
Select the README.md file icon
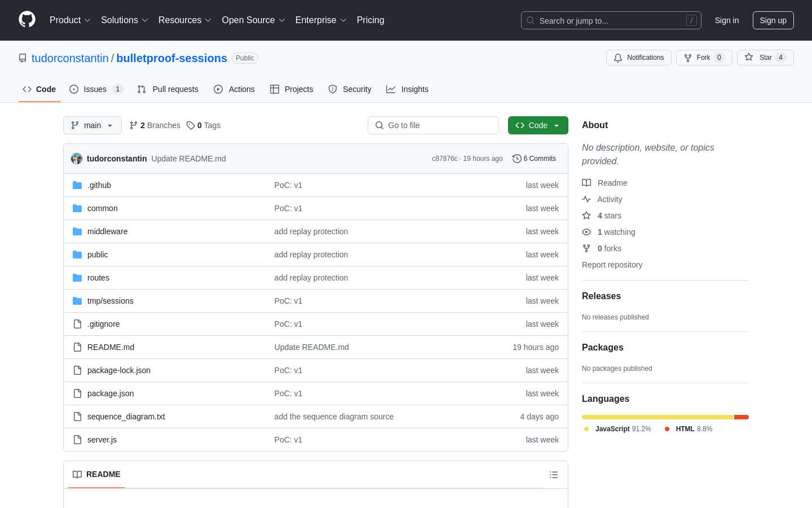77,347
